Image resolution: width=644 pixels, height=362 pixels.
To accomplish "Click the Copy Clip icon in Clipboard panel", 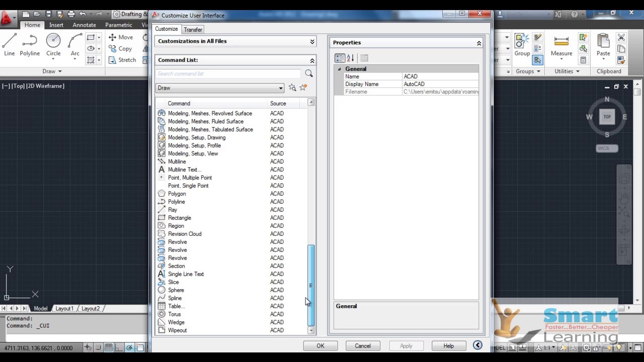I will 621,49.
